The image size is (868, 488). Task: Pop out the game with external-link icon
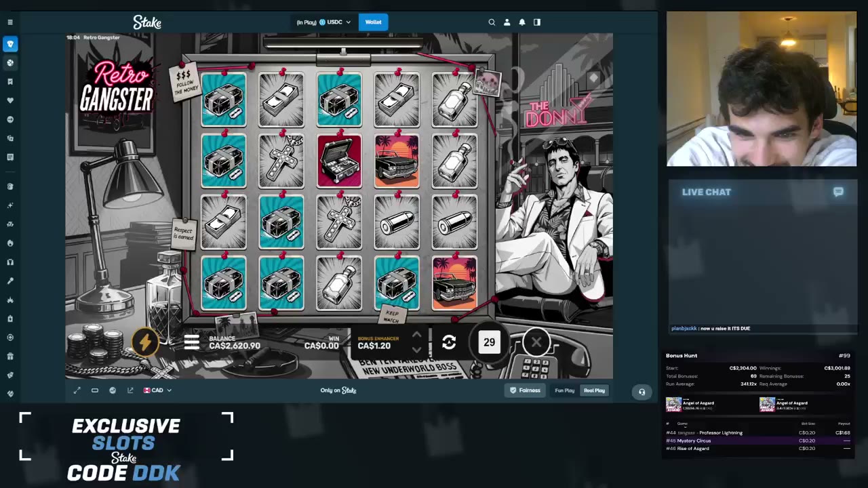(x=130, y=390)
